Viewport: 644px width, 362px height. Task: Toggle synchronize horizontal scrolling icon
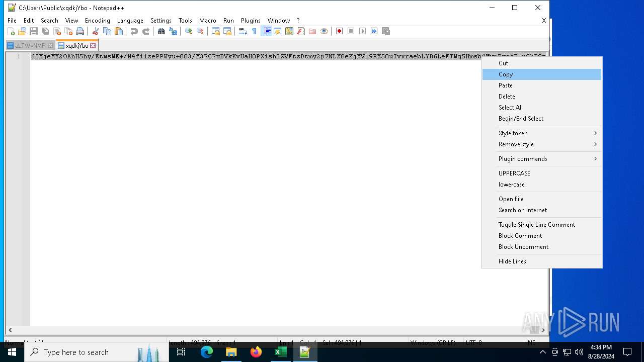tap(227, 31)
